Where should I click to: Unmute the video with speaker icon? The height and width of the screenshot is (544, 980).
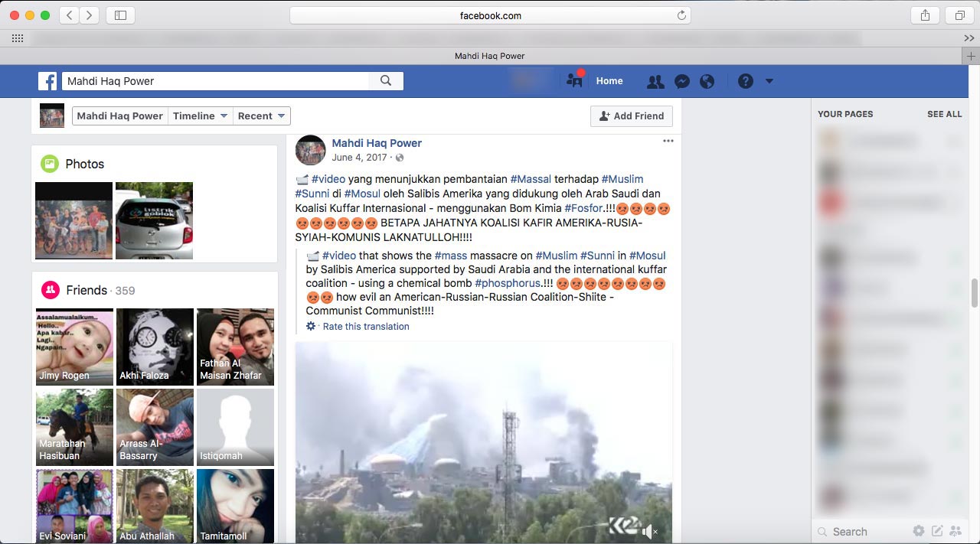pos(649,530)
